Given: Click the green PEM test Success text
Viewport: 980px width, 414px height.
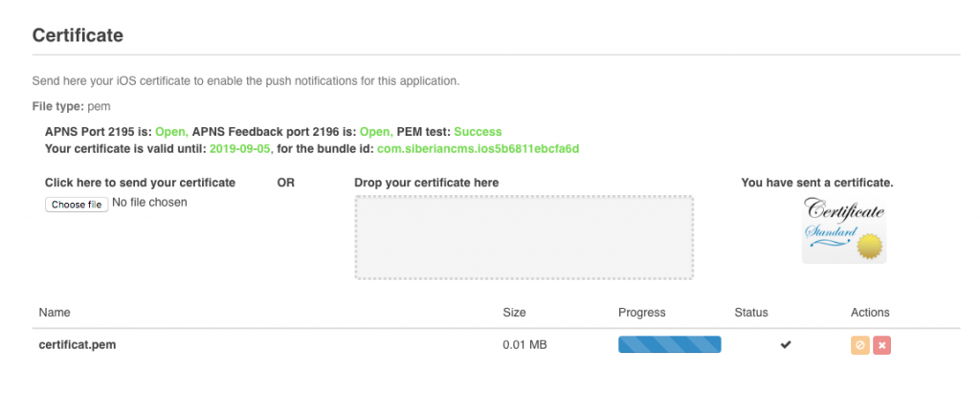Looking at the screenshot, I should pyautogui.click(x=478, y=132).
